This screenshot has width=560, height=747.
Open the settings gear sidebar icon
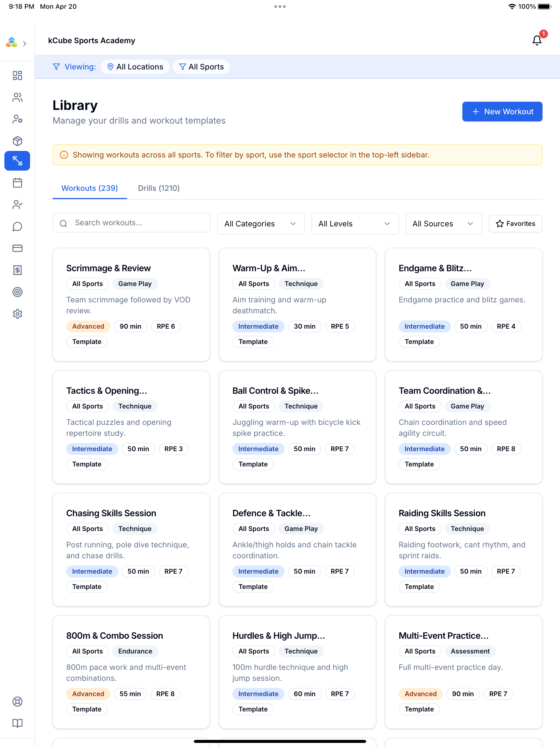tap(17, 314)
